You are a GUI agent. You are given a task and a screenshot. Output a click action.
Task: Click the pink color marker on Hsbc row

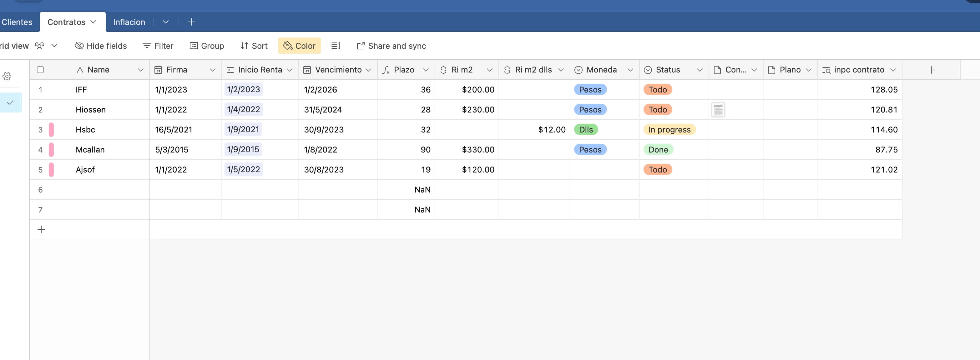pyautogui.click(x=51, y=130)
